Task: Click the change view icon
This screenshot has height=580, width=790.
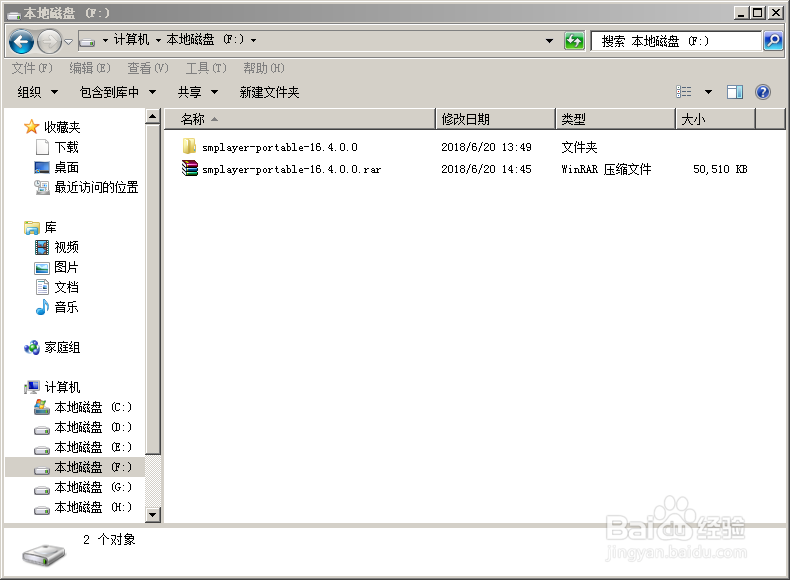Action: coord(684,92)
